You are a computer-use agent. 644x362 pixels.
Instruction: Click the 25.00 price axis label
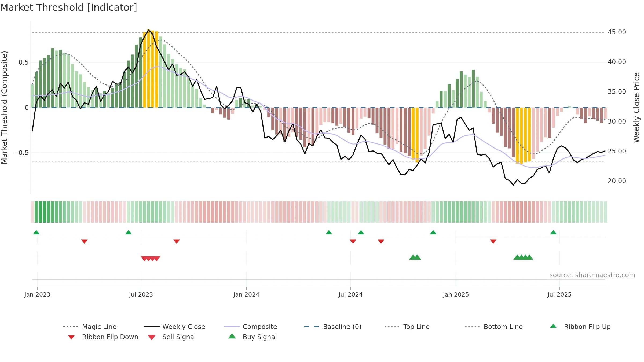click(617, 151)
